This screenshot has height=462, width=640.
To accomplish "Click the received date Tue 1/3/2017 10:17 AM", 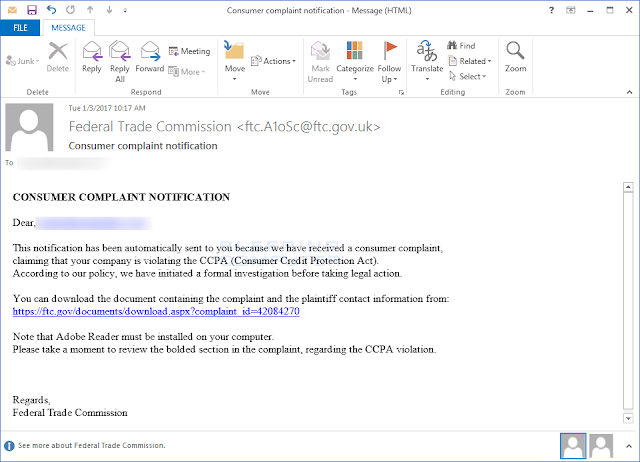I will pyautogui.click(x=107, y=108).
